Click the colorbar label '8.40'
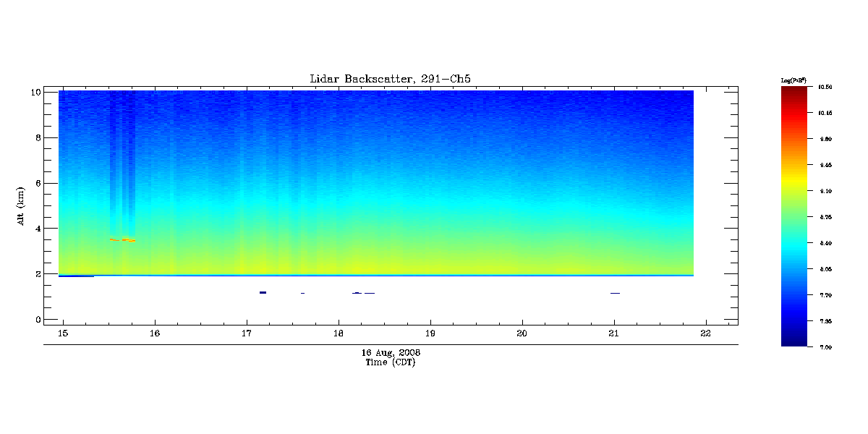 [x=825, y=243]
